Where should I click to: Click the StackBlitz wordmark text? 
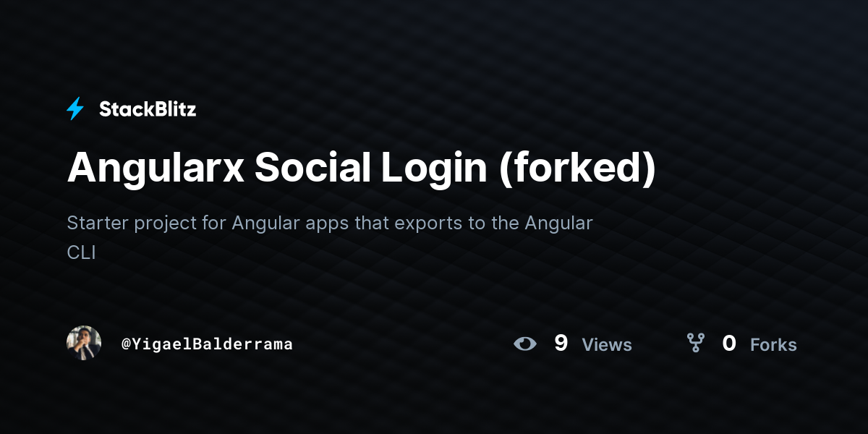pos(148,109)
